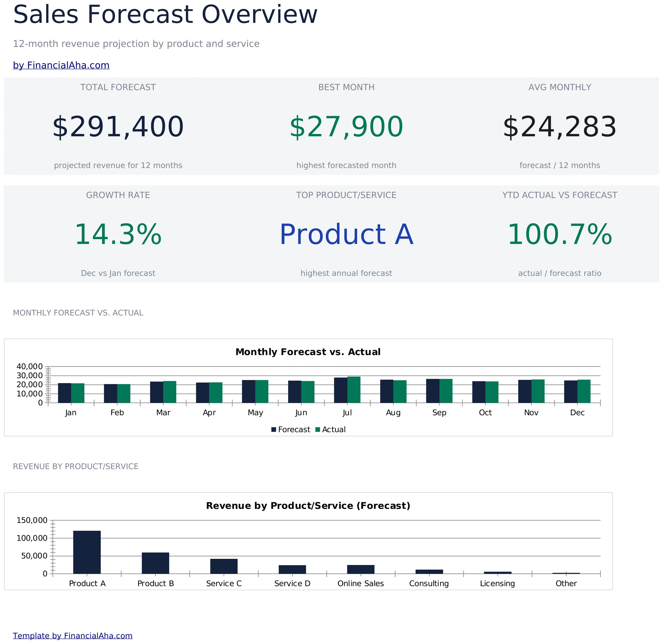Click the '50,000' y-axis label
This screenshot has width=663, height=644.
(35, 556)
